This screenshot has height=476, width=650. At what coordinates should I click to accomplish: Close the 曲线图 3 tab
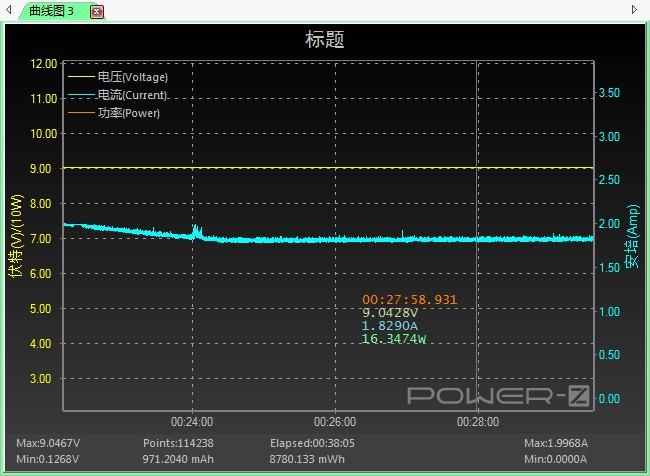point(97,12)
